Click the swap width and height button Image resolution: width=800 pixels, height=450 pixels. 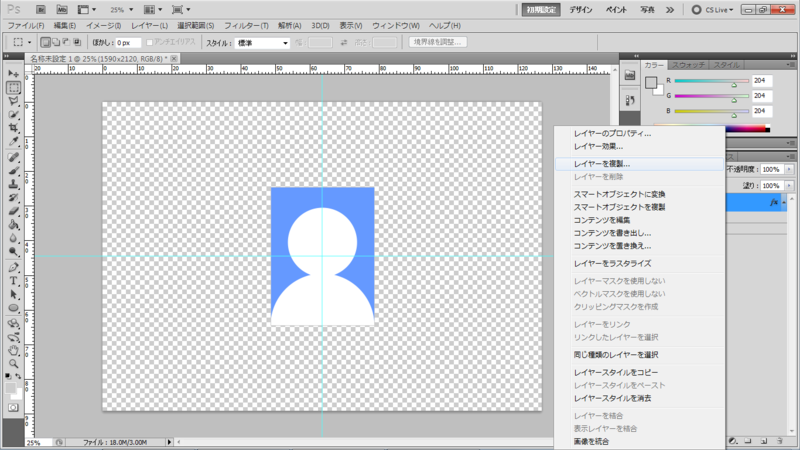coord(344,43)
